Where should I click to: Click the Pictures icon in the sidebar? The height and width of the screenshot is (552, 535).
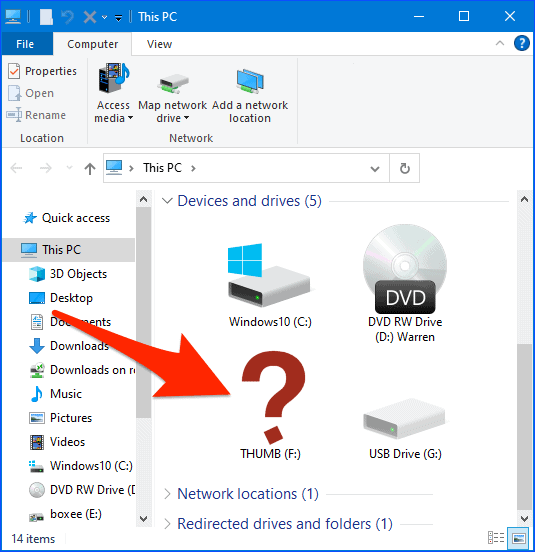point(37,418)
